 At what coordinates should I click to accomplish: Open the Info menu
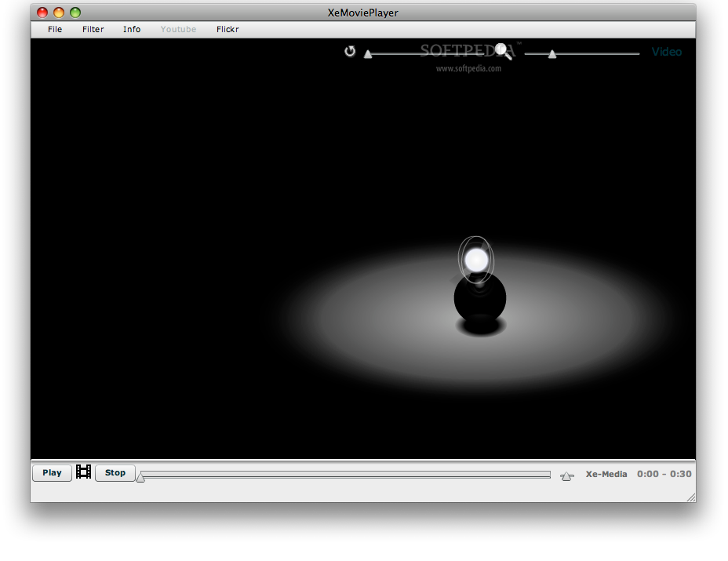point(132,29)
